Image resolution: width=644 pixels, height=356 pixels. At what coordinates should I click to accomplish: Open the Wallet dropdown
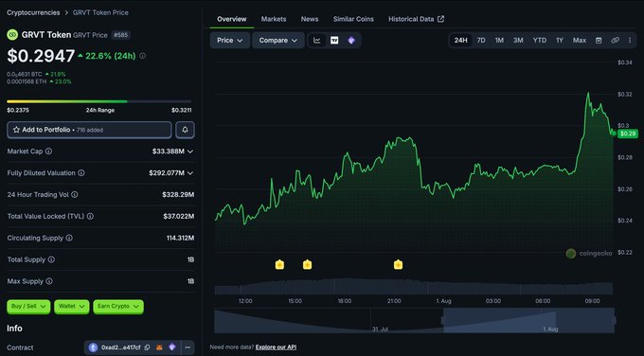71,307
